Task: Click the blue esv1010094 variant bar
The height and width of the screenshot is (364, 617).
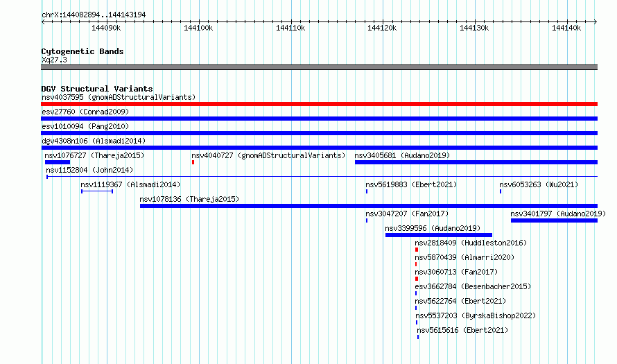Action: [x=319, y=133]
